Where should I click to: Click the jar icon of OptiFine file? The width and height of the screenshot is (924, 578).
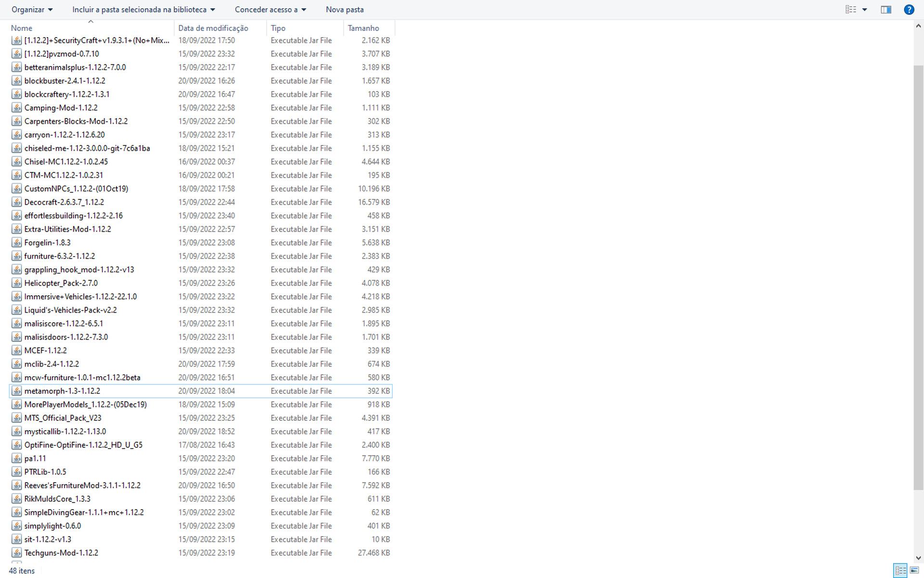[x=17, y=445]
